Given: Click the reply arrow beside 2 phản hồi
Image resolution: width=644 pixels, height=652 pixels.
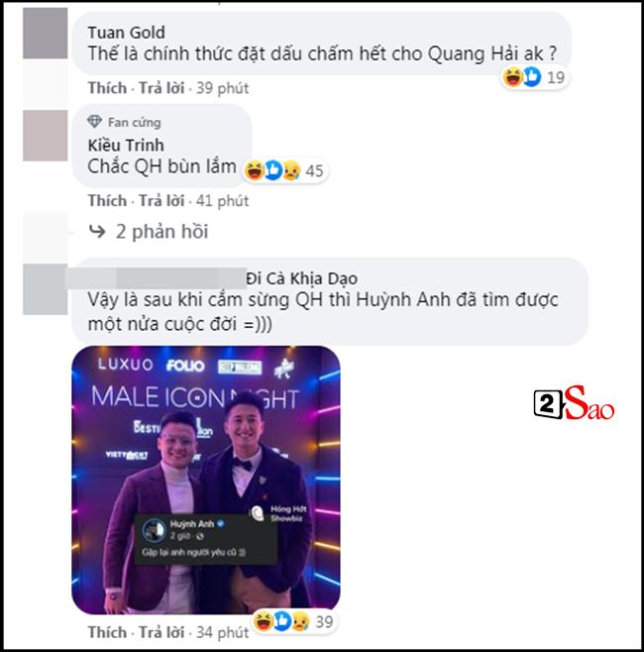Looking at the screenshot, I should (x=97, y=231).
